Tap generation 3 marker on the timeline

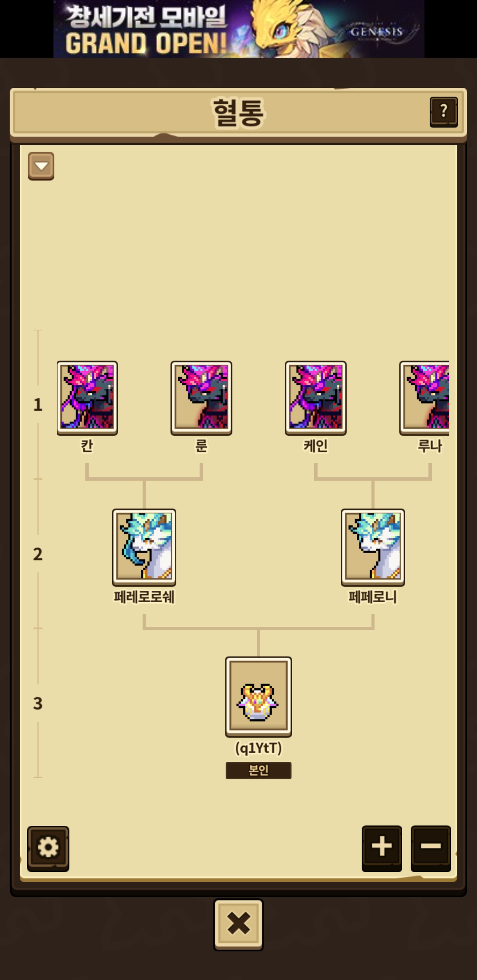point(38,703)
